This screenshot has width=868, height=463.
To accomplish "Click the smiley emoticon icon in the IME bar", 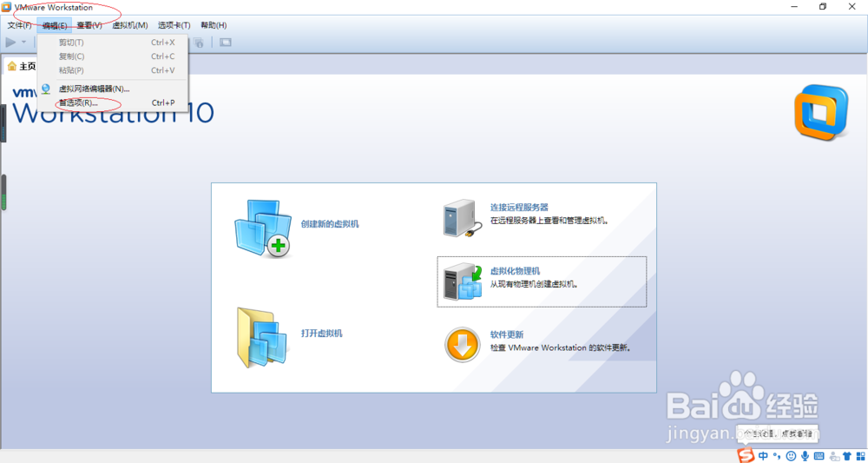I will pos(791,456).
